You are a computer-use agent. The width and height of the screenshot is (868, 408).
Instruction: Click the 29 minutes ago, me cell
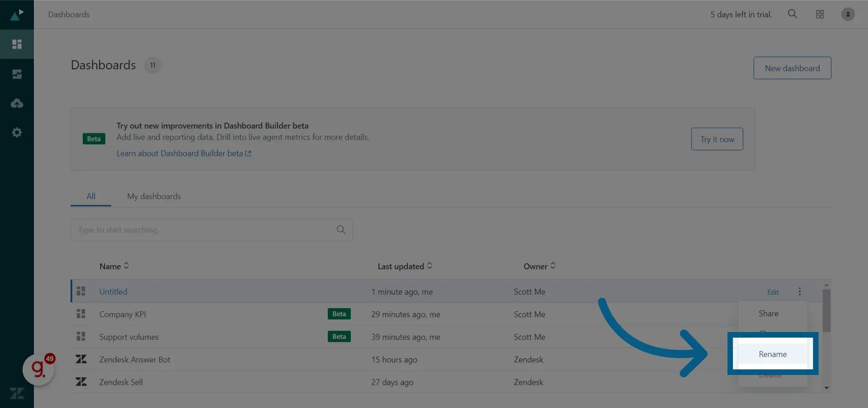coord(406,314)
